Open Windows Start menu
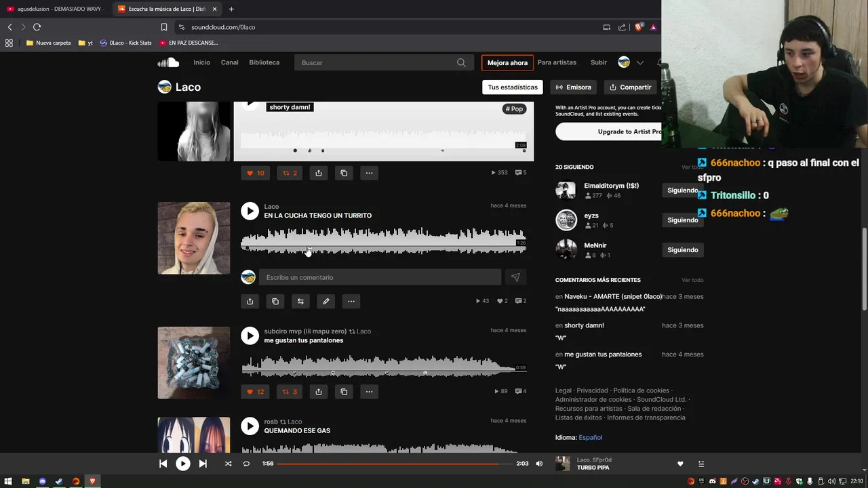The image size is (868, 488). 8,481
